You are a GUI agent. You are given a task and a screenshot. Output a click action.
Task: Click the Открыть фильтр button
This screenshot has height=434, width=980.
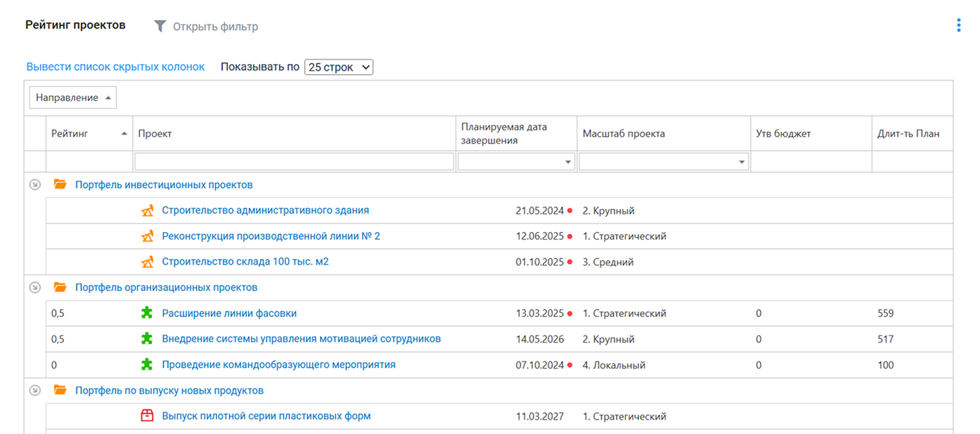(x=215, y=27)
